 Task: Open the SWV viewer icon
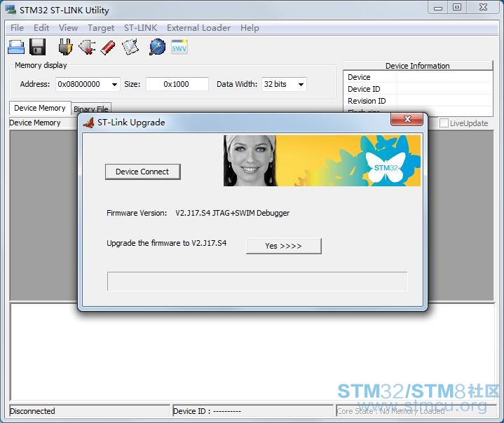click(179, 47)
